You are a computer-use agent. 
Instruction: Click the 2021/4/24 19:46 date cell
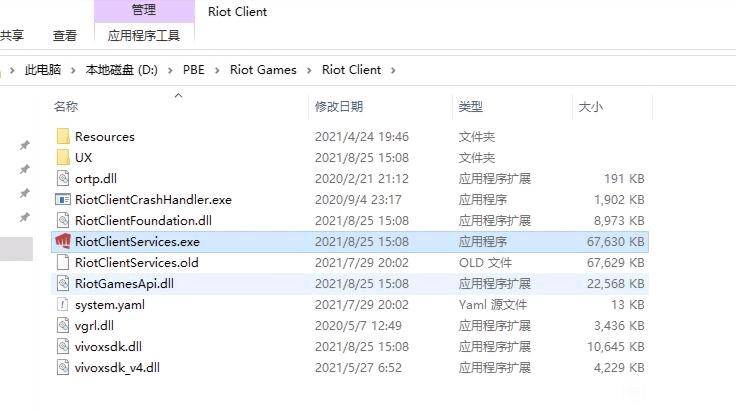(x=362, y=137)
